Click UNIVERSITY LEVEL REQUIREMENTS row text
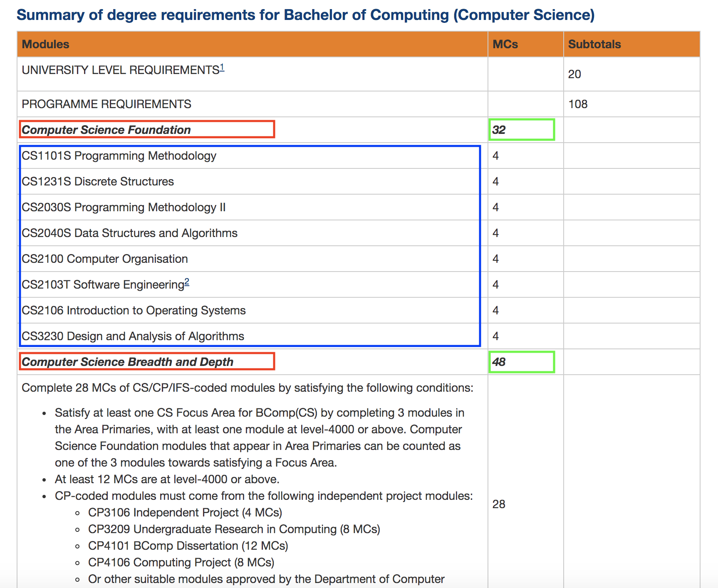Screen dimensions: 718x588 pos(121,70)
